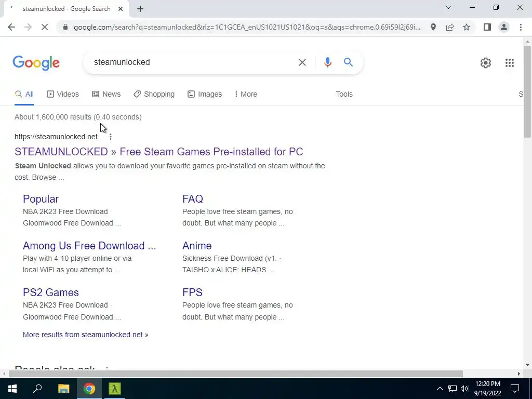Click the horizontal scrollbar thumb
This screenshot has height=399, width=532.
pos(236,374)
